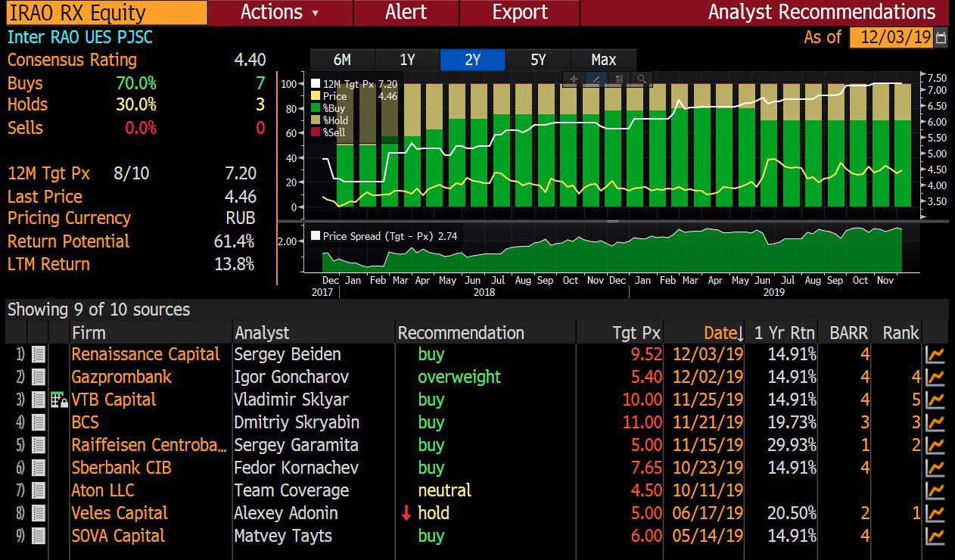Open VTB Capital report document icon
Viewport: 955px width, 560px height.
tap(38, 400)
